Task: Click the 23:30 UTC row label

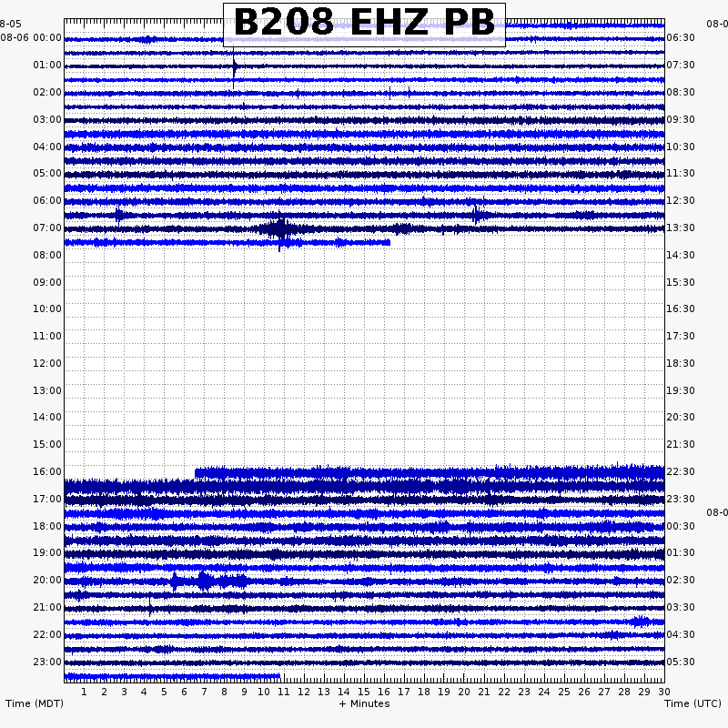Action: point(681,499)
